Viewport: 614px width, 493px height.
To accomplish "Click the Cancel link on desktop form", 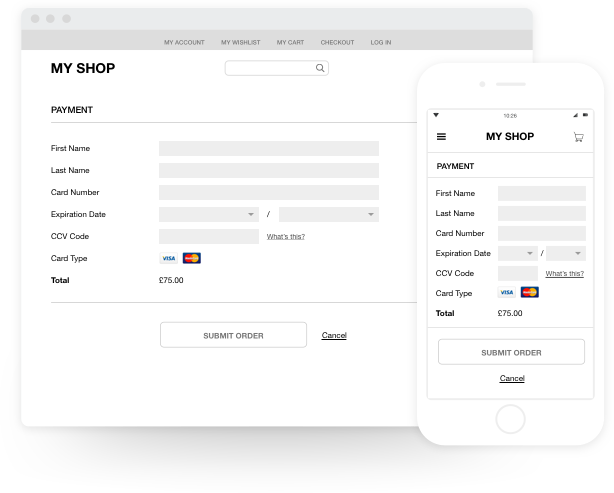I will pyautogui.click(x=334, y=336).
